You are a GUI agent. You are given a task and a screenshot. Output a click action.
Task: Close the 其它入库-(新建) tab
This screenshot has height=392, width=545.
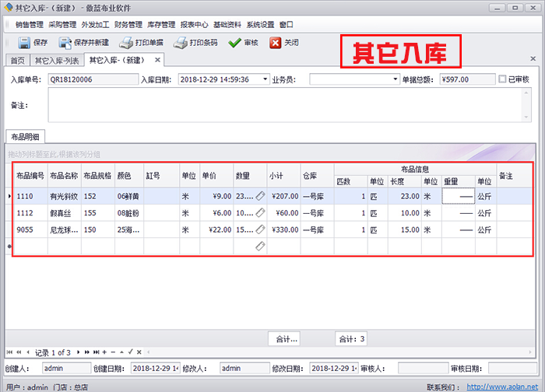click(156, 60)
